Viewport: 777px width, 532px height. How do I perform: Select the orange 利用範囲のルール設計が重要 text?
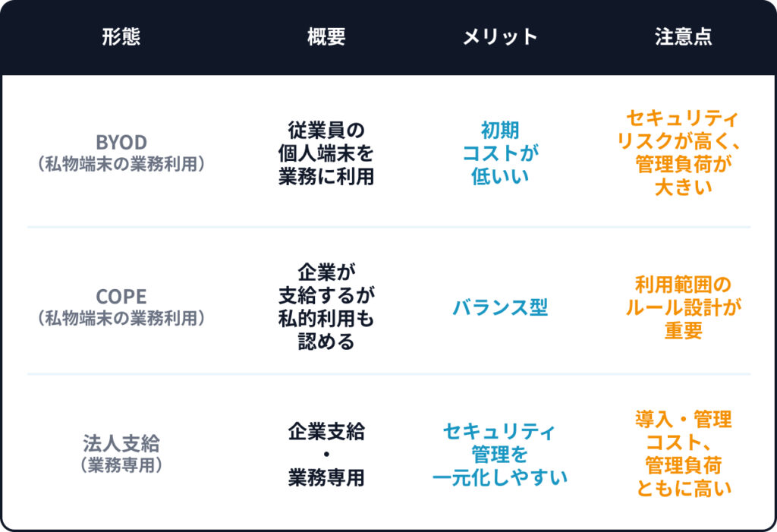coord(683,307)
